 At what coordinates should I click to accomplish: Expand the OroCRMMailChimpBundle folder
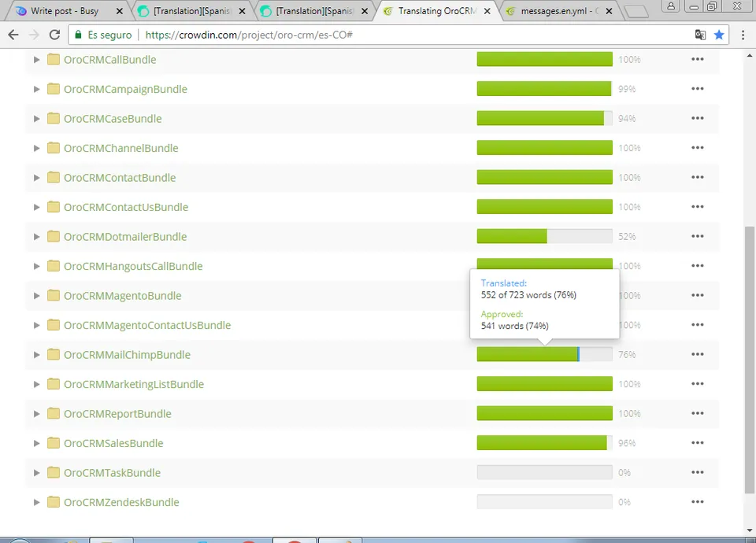(36, 355)
